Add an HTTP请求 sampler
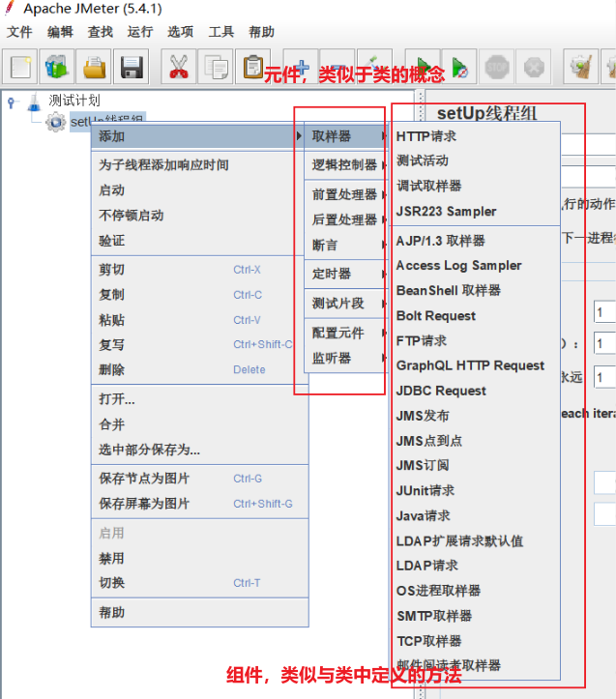The height and width of the screenshot is (699, 616). [x=475, y=136]
